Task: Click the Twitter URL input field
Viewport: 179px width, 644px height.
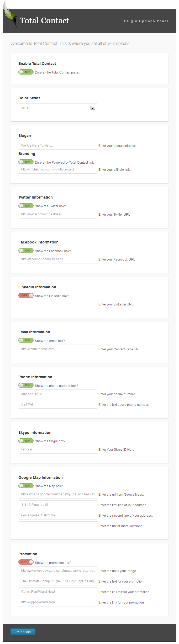Action: click(58, 214)
